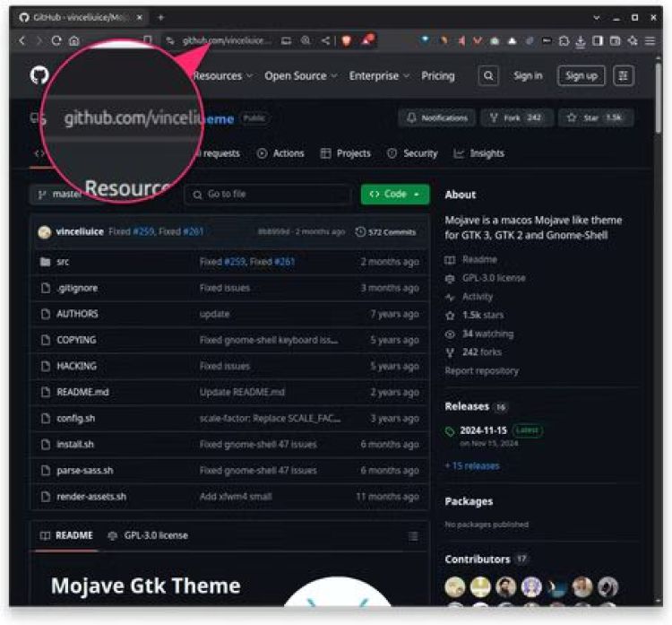Open the Security tab
Screen dimensions: 672x625
pos(412,153)
